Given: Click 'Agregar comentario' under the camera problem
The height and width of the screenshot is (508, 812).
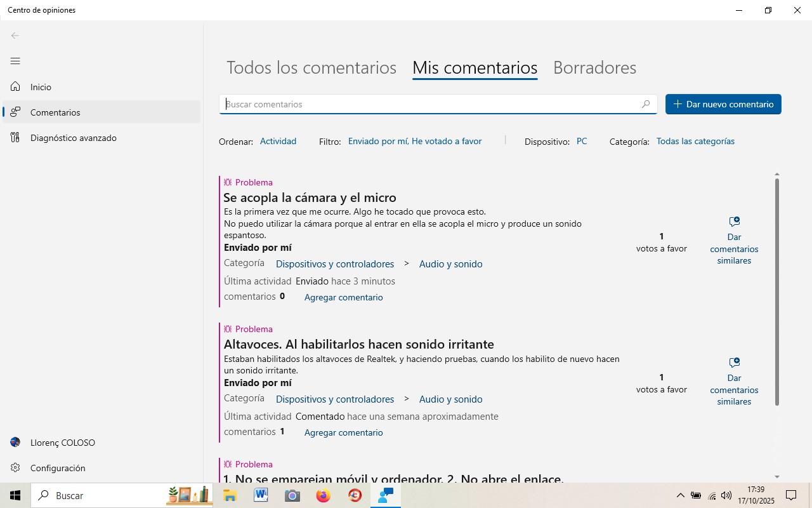Looking at the screenshot, I should [343, 297].
